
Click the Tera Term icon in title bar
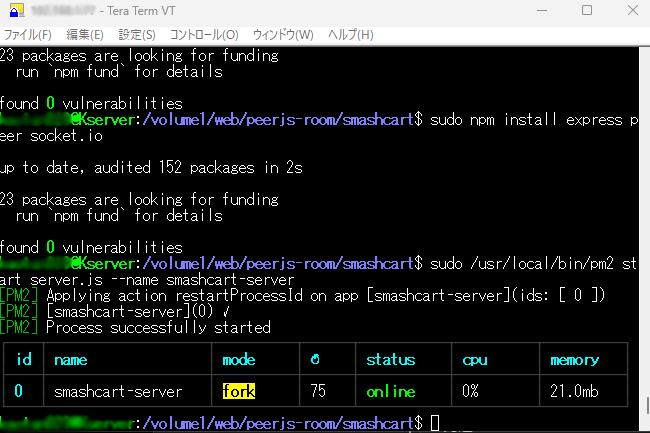click(x=13, y=11)
